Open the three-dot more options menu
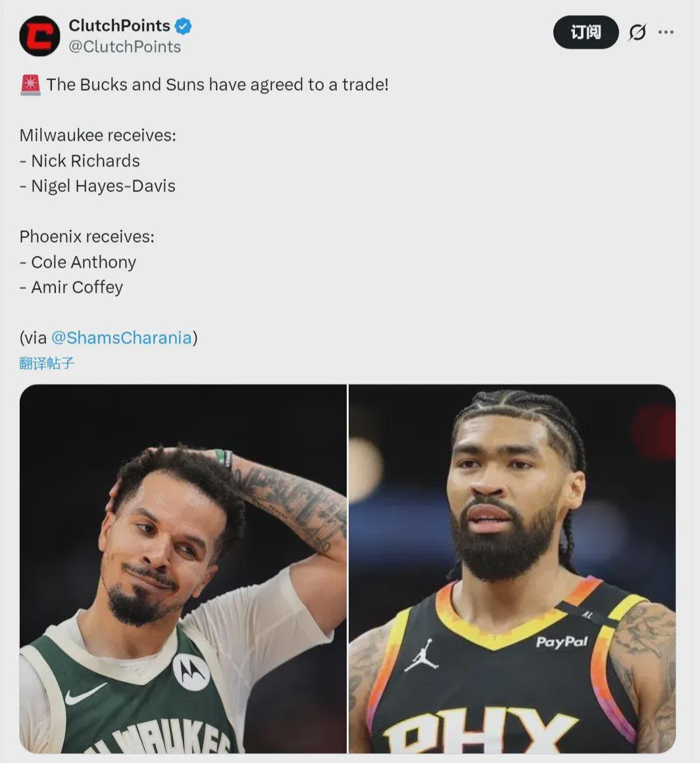The image size is (700, 763). click(x=665, y=32)
